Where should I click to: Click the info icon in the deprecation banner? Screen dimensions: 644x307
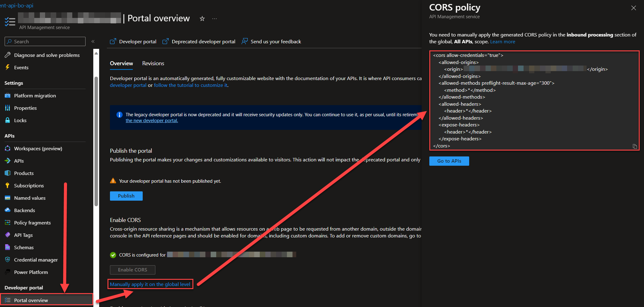pos(120,115)
